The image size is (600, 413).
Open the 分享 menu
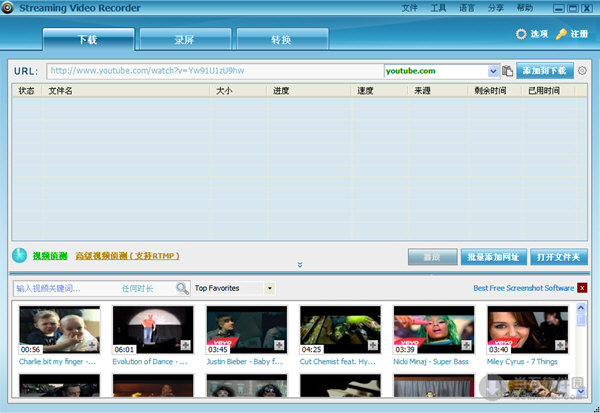pos(496,8)
